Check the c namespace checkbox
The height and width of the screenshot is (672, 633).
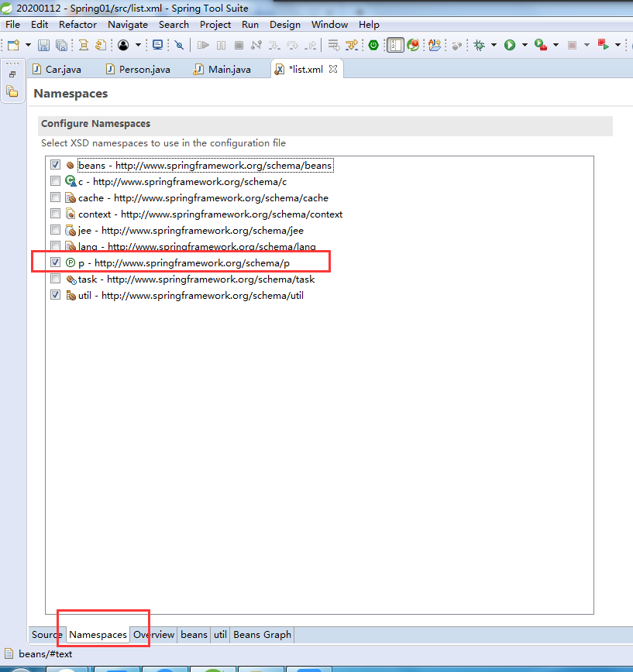pos(55,181)
